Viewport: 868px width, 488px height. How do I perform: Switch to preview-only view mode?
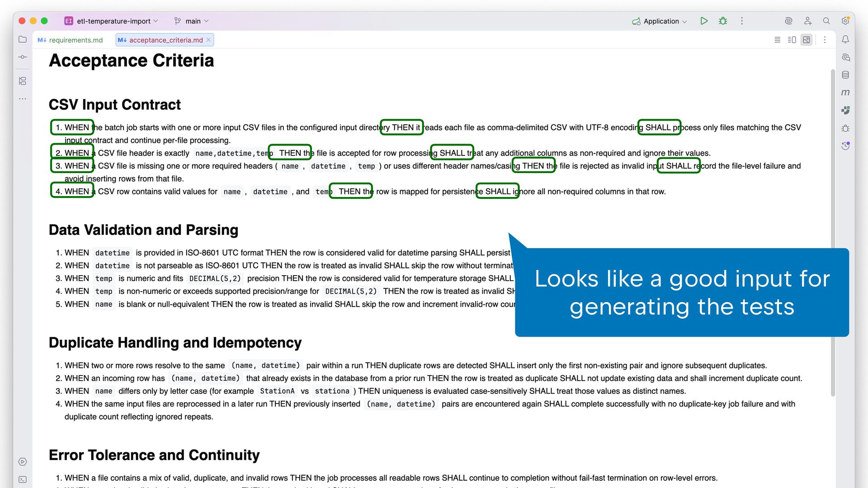(x=807, y=40)
